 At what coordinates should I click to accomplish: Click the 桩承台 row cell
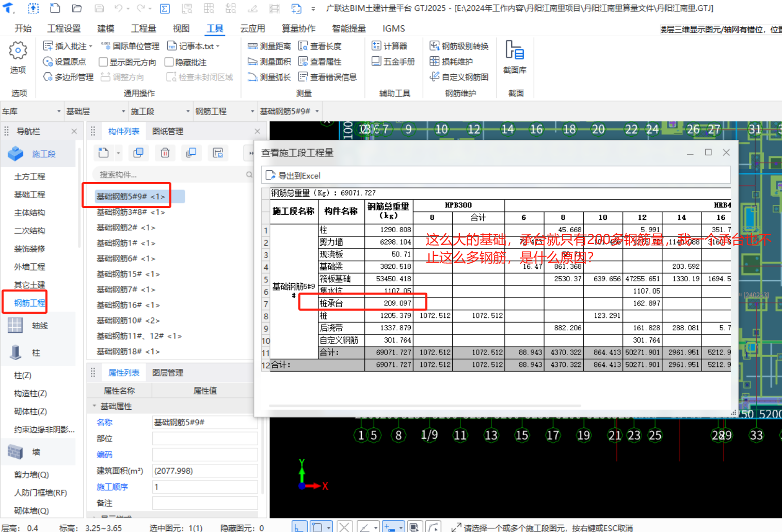pos(341,303)
